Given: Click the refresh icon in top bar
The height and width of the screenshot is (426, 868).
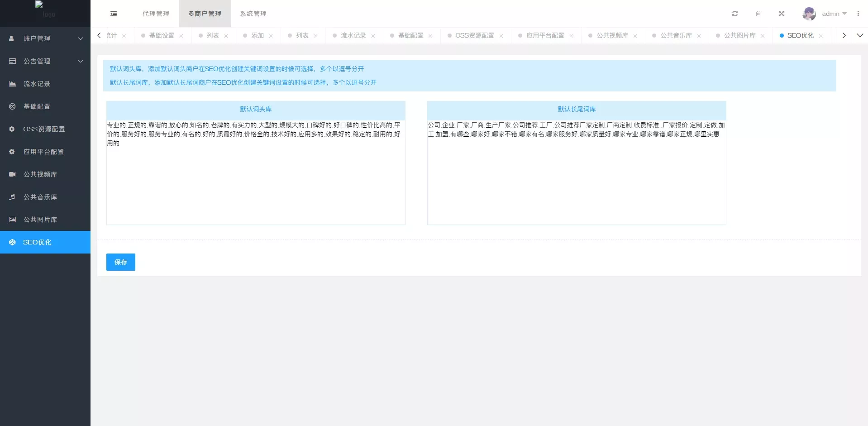Looking at the screenshot, I should tap(735, 14).
